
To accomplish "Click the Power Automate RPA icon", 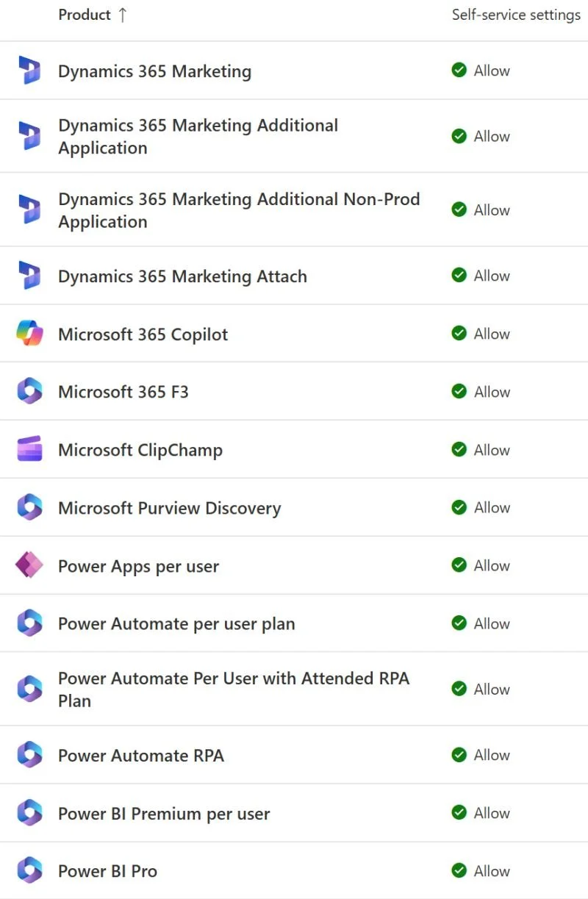I will pyautogui.click(x=29, y=755).
